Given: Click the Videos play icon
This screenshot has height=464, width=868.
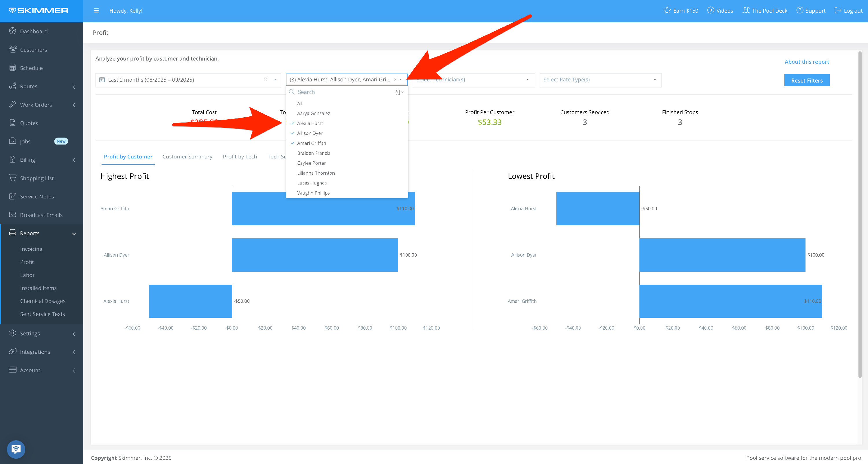Looking at the screenshot, I should pyautogui.click(x=710, y=10).
